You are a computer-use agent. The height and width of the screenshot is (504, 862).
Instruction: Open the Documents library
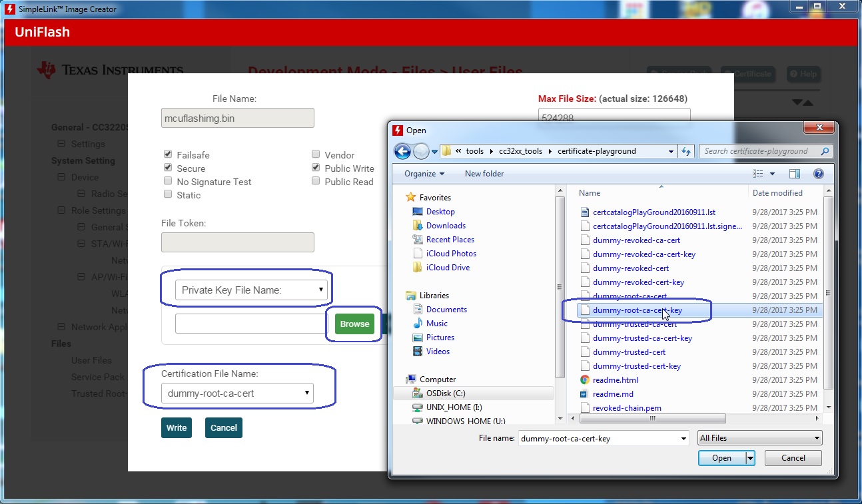(x=446, y=310)
